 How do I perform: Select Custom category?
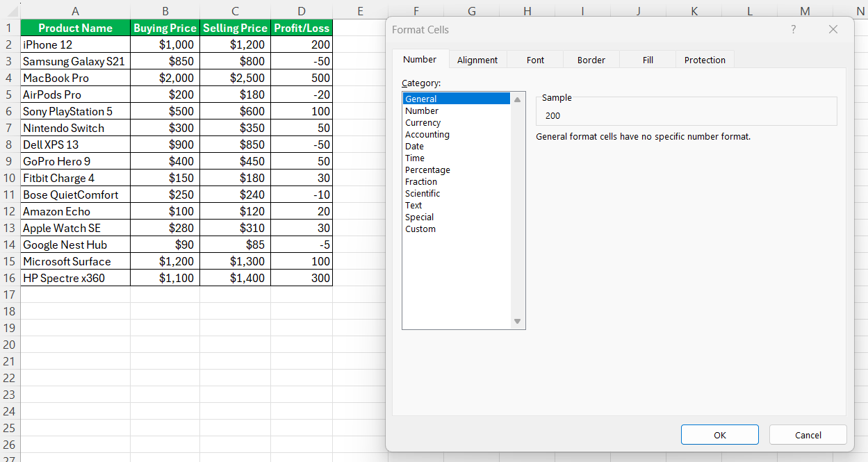point(457,229)
